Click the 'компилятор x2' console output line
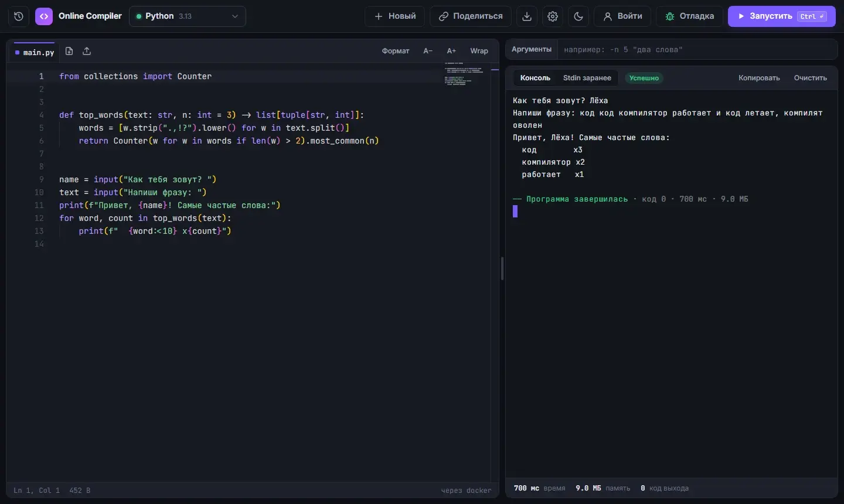Screen dimensions: 844x504 [x=553, y=162]
